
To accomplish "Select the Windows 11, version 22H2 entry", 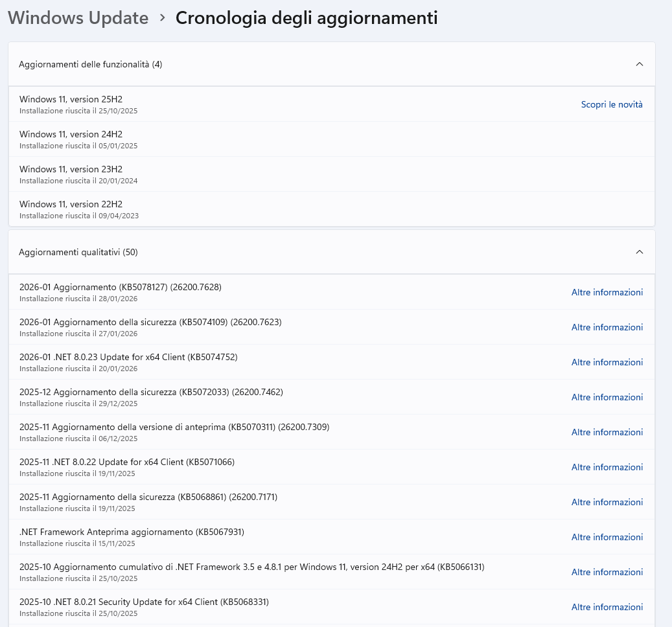I will (332, 209).
